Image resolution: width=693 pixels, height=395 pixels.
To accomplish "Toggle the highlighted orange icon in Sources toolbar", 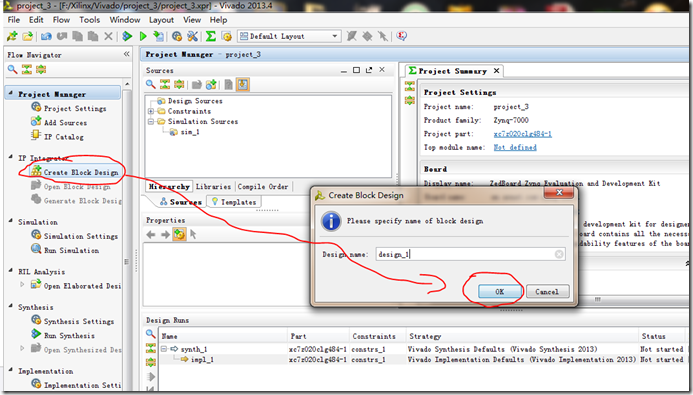I will pos(243,84).
